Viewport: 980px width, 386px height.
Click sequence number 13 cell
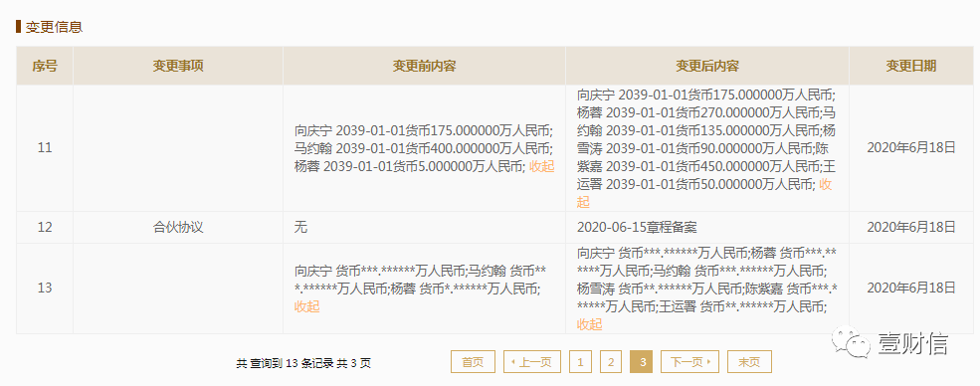coord(45,288)
